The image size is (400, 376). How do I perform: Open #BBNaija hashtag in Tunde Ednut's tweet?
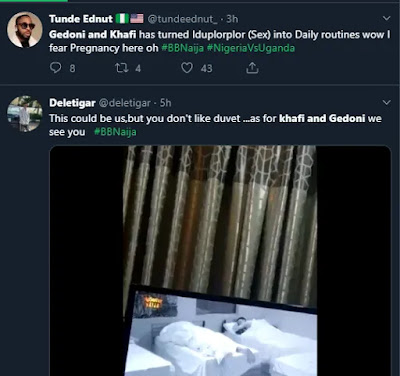tap(183, 48)
